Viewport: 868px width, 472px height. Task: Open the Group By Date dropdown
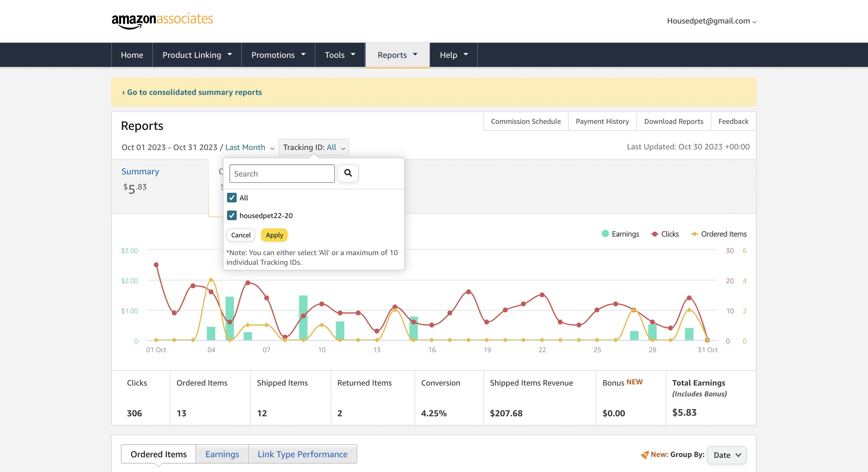[x=727, y=455]
